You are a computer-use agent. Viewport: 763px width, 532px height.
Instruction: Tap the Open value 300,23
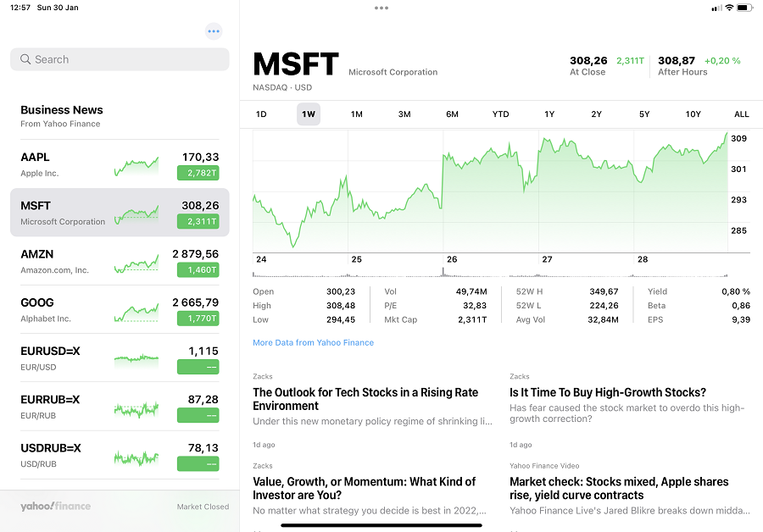click(x=341, y=291)
